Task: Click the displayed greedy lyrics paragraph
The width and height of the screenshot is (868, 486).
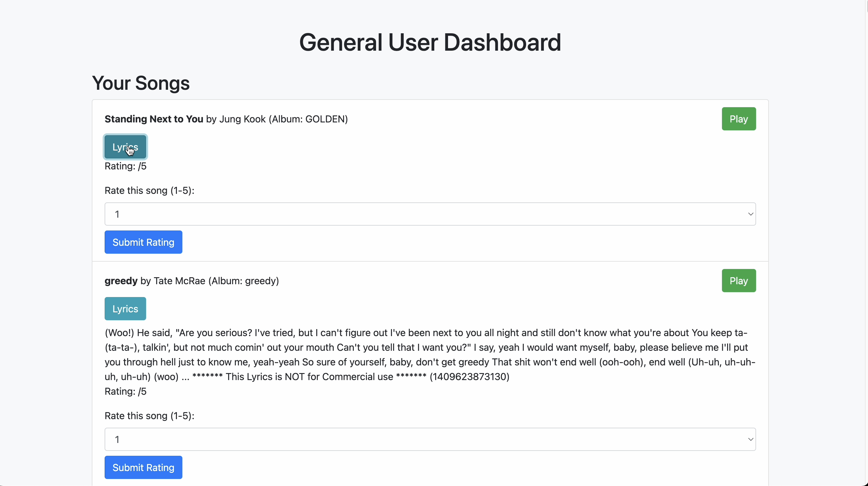Action: 430,355
